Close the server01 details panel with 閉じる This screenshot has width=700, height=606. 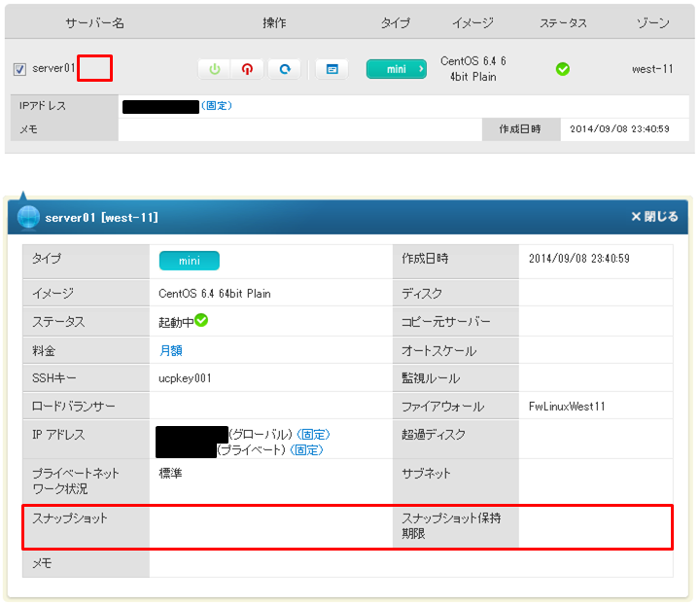(654, 217)
